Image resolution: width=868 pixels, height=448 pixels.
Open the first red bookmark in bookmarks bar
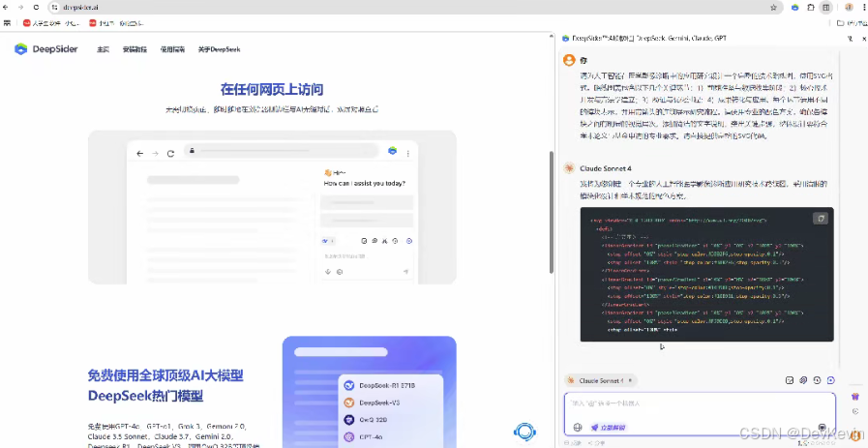[x=51, y=23]
